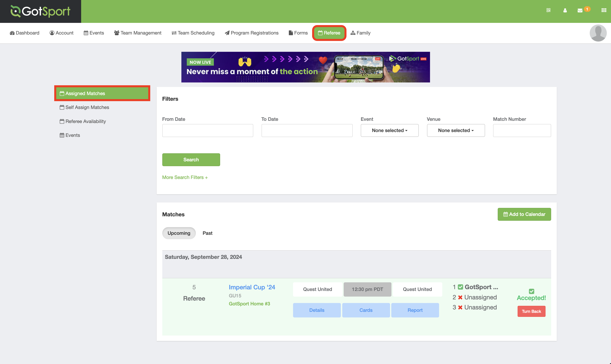Click the 12:30 pm PDT time
The width and height of the screenshot is (611, 364).
pos(367,289)
